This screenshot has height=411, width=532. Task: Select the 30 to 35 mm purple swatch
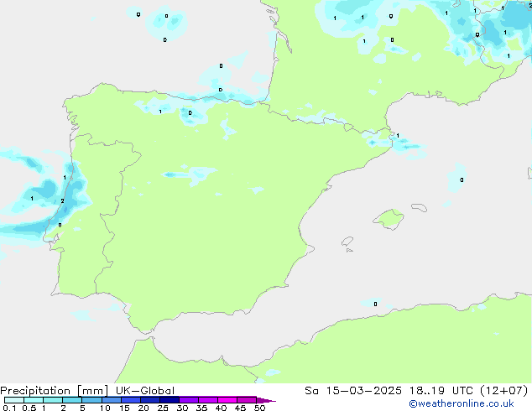[x=189, y=400]
